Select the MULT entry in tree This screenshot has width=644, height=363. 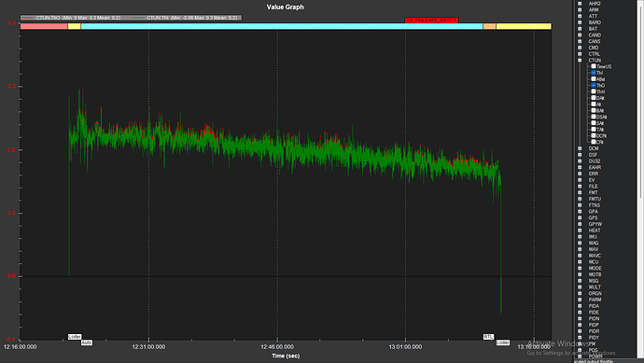point(595,287)
